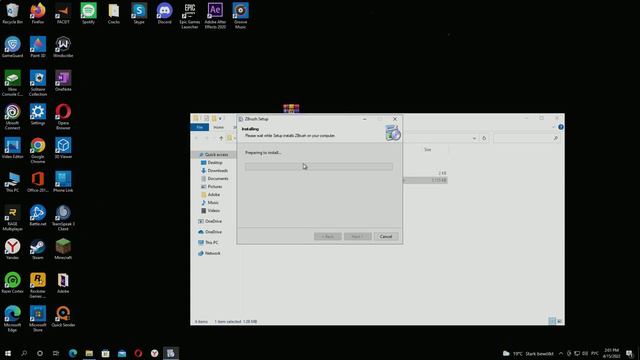Select the OneNote desktop icon
The width and height of the screenshot is (640, 360).
coord(63,80)
